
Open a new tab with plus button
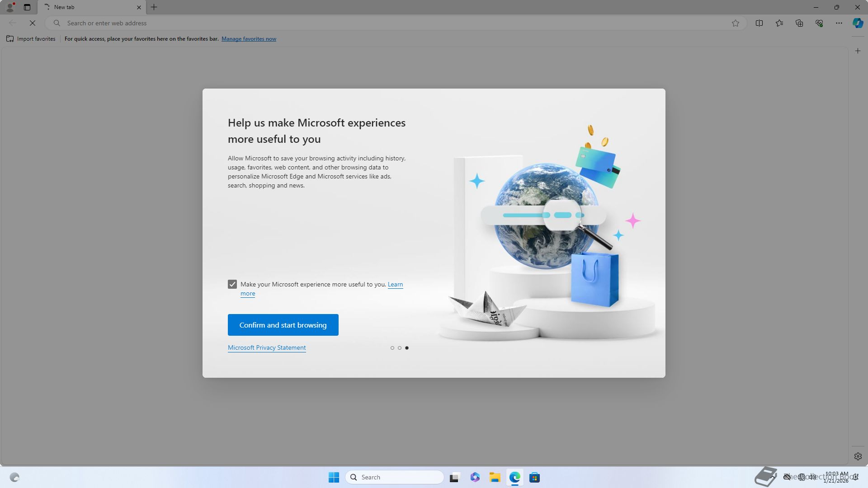(x=154, y=7)
